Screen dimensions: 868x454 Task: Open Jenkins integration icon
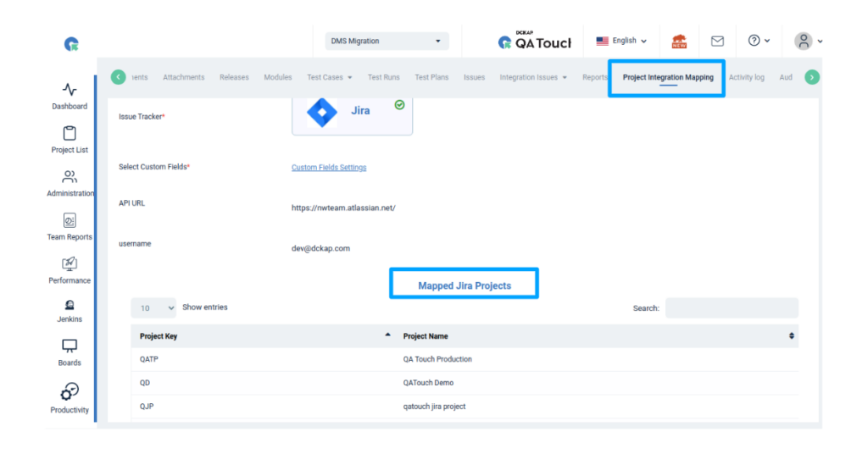click(70, 306)
